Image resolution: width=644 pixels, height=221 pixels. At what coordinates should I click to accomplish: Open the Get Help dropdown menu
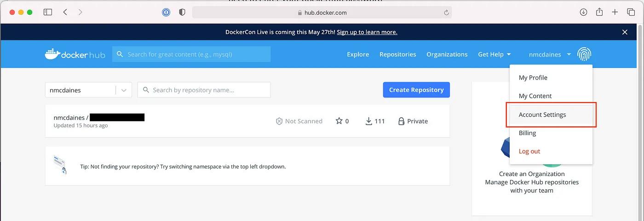click(494, 54)
